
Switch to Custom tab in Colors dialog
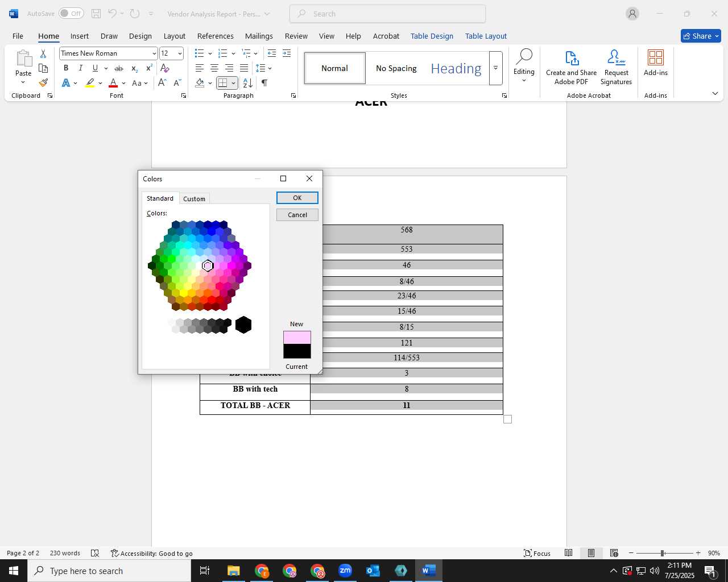pos(194,199)
